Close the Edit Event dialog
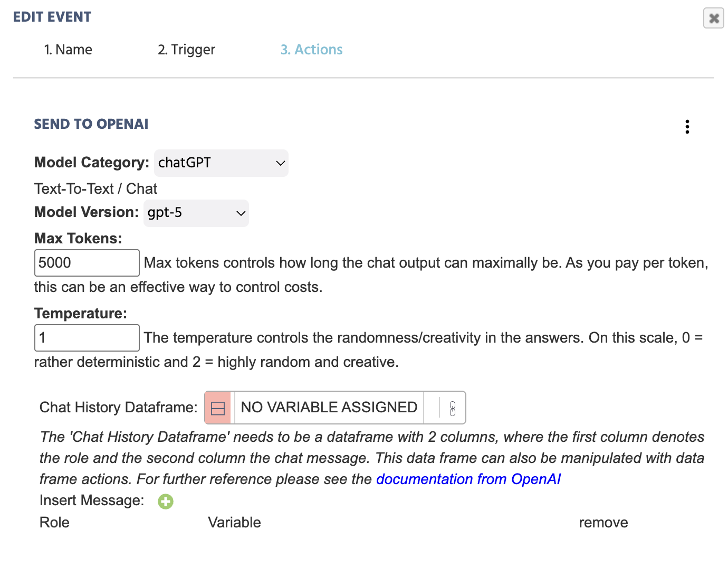 (713, 18)
